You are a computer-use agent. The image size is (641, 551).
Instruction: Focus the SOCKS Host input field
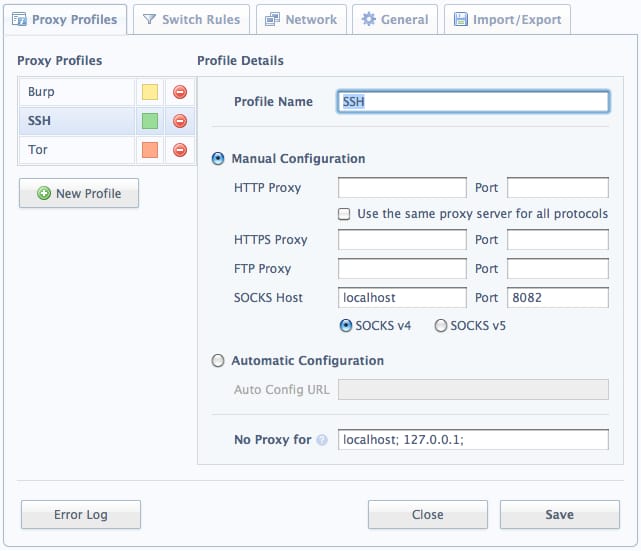(402, 298)
